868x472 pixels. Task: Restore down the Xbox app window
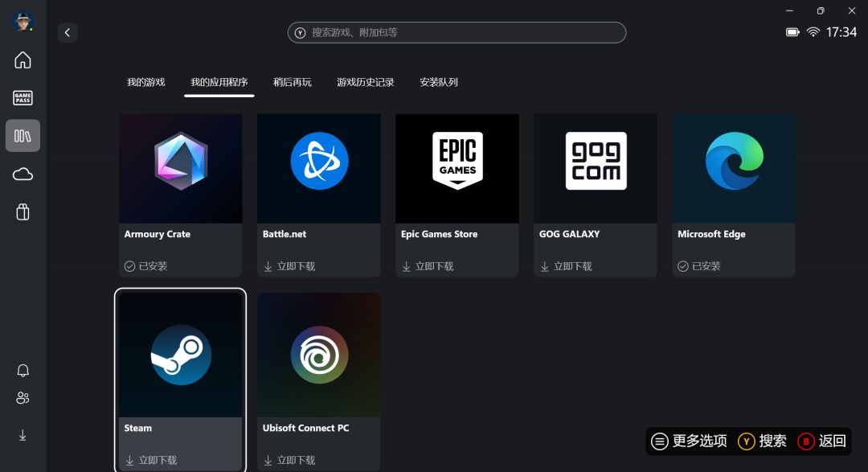click(x=821, y=10)
